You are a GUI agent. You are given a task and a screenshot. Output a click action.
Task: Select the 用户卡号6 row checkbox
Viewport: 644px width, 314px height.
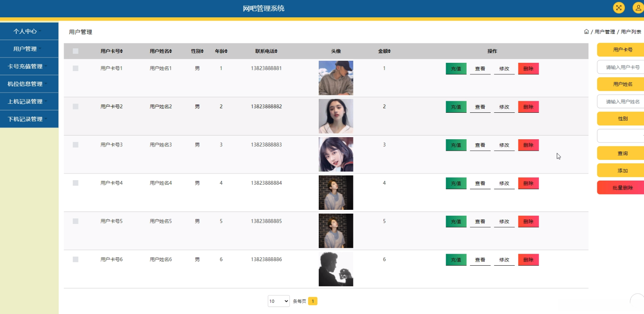[76, 259]
